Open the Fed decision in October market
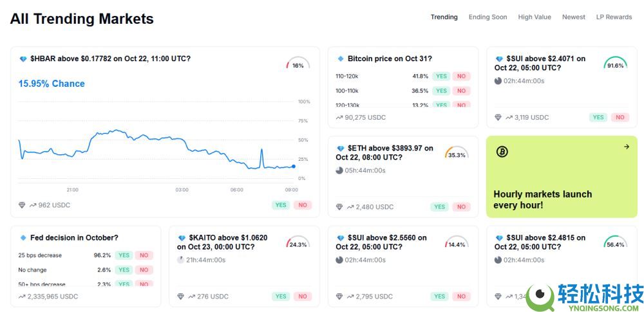 pos(74,238)
